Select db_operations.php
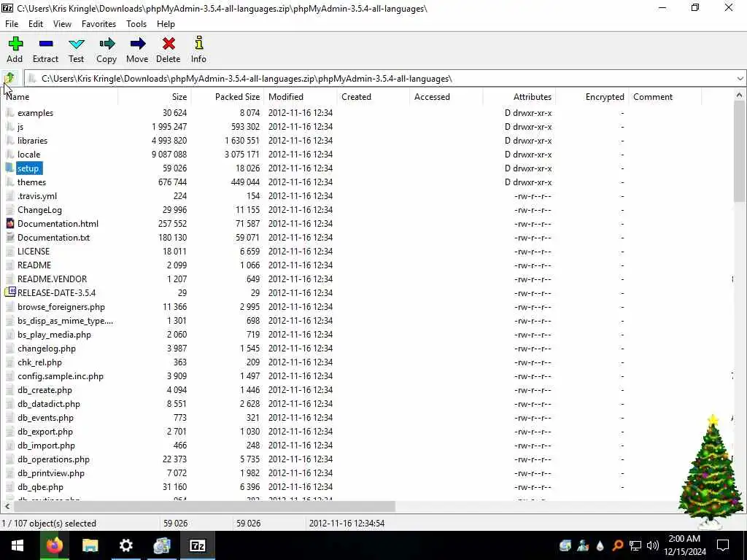 (53, 459)
